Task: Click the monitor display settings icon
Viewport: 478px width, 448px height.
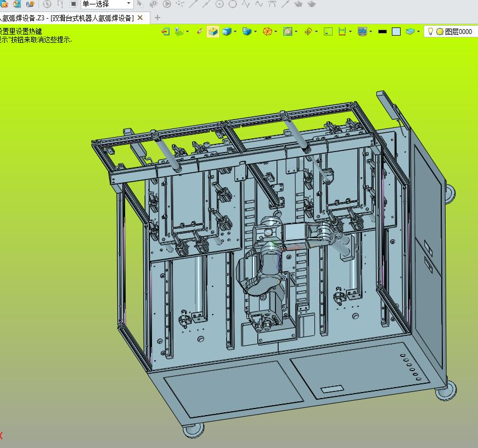Action: [x=362, y=31]
